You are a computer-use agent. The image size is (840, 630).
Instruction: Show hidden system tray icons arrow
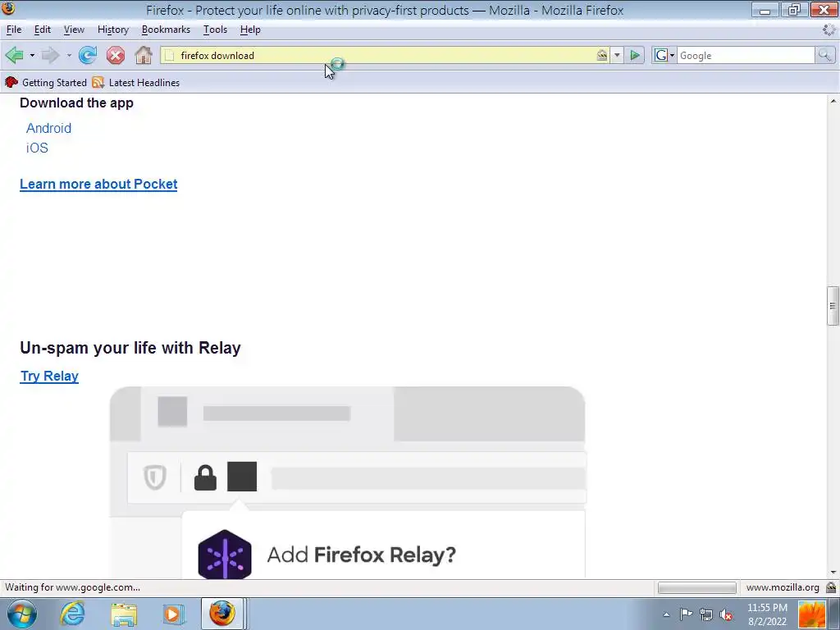(666, 614)
